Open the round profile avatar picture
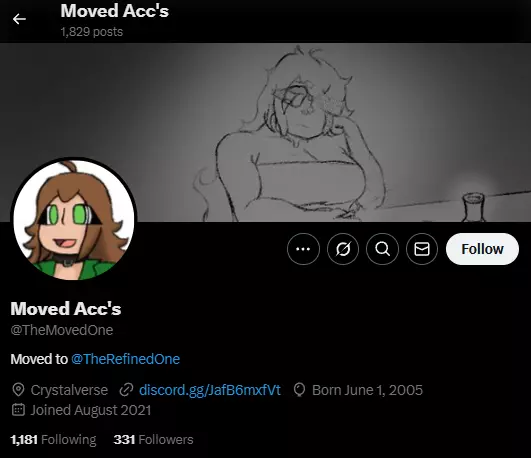 coord(74,220)
